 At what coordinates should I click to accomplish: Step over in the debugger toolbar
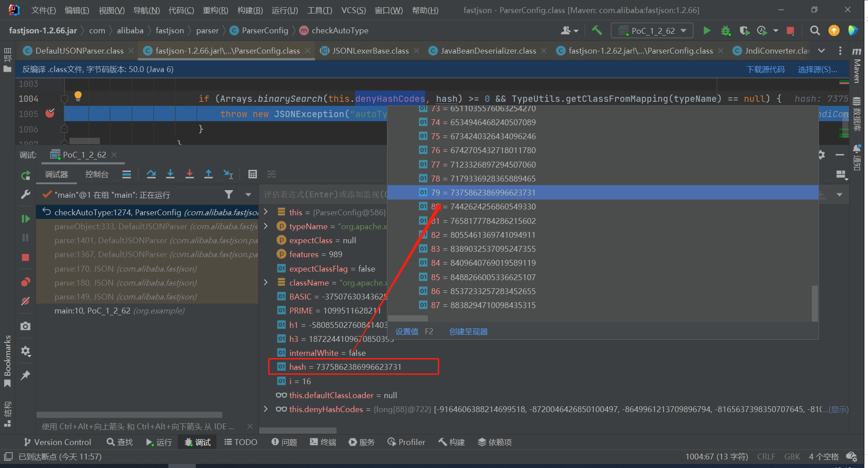[x=151, y=174]
